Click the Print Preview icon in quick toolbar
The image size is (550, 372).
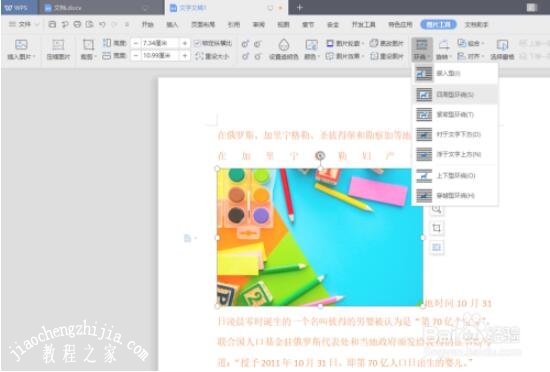tap(89, 24)
